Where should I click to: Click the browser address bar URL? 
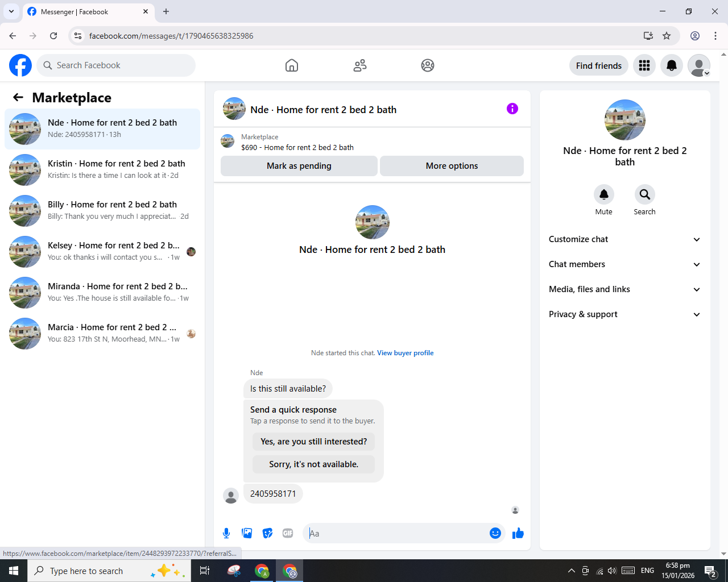tap(171, 36)
